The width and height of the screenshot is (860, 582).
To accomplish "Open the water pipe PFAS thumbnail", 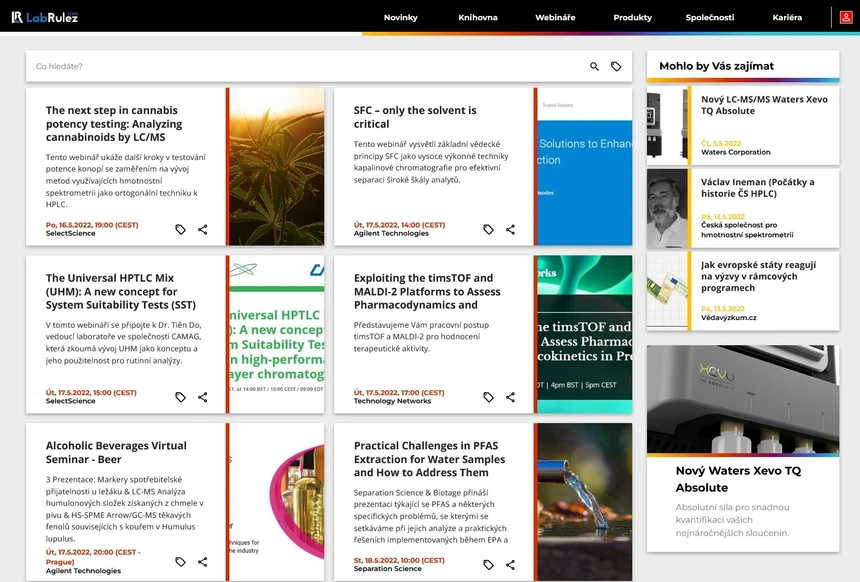I will pos(585,502).
